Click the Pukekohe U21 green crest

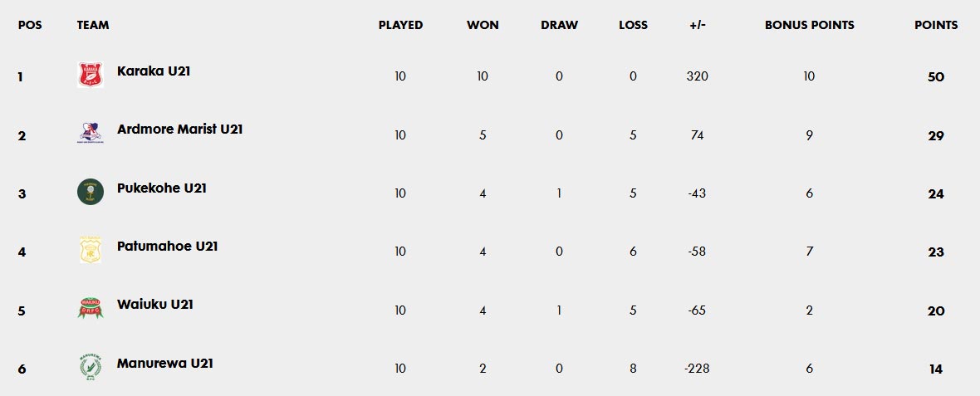pos(90,192)
